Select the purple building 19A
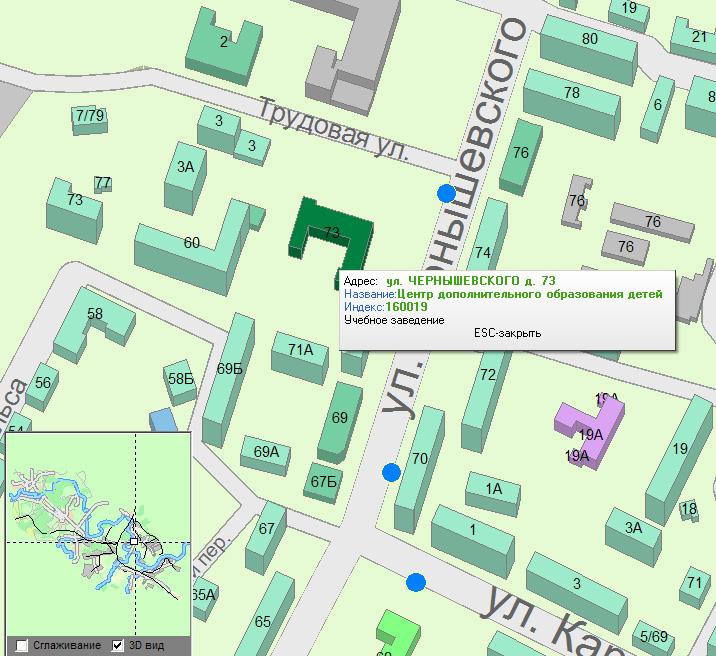 591,432
